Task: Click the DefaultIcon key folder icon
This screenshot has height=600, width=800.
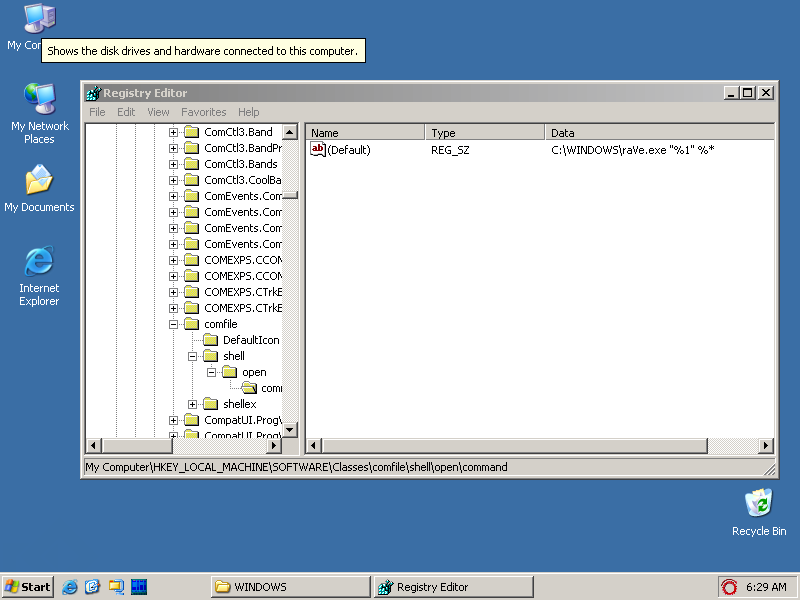Action: point(210,340)
